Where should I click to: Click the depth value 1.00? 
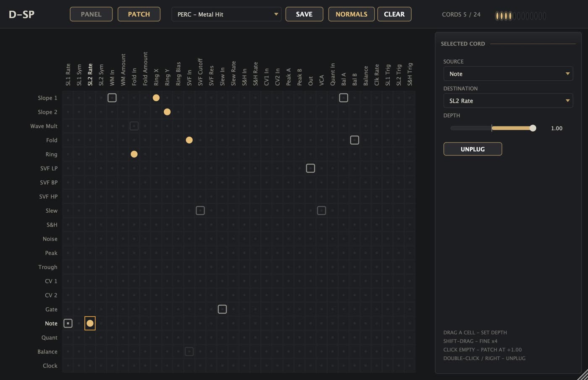tap(556, 128)
